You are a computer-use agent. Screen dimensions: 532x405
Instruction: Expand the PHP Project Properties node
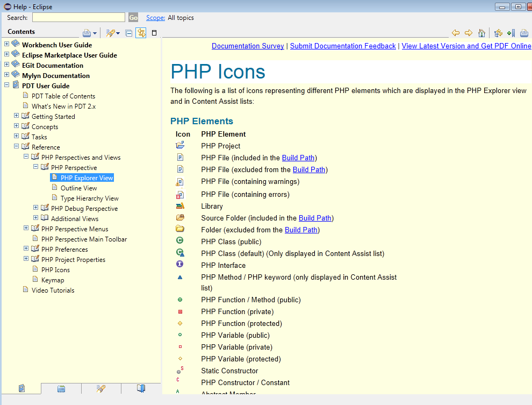tap(26, 258)
